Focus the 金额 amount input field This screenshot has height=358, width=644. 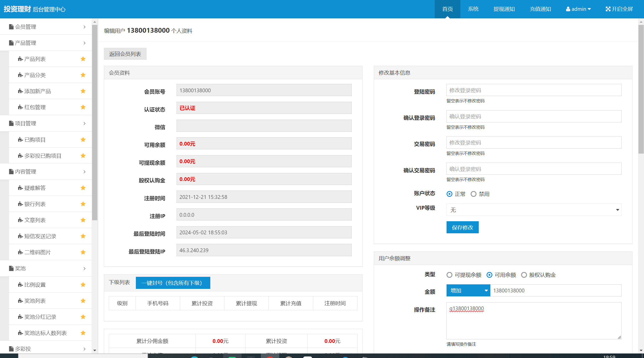[556, 290]
